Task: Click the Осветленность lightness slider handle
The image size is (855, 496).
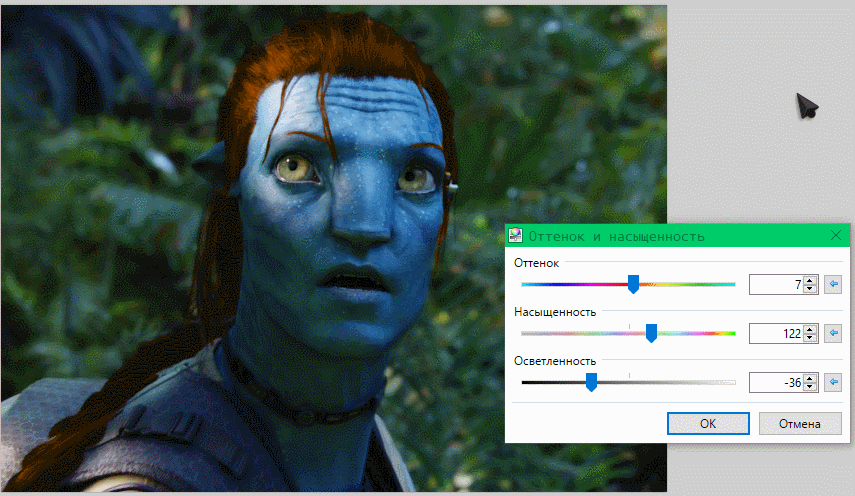Action: click(x=591, y=382)
